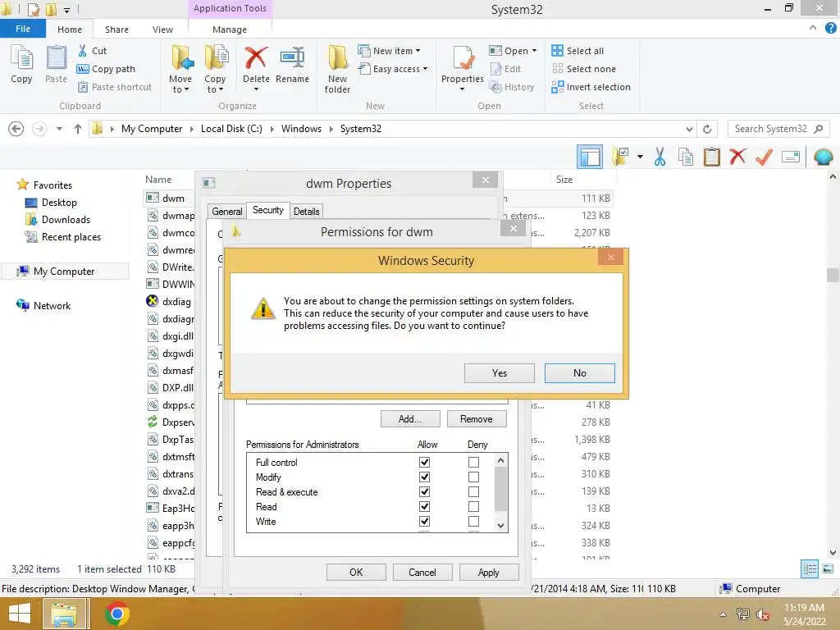The image size is (840, 630).
Task: Click the Help question mark icon
Action: (831, 29)
